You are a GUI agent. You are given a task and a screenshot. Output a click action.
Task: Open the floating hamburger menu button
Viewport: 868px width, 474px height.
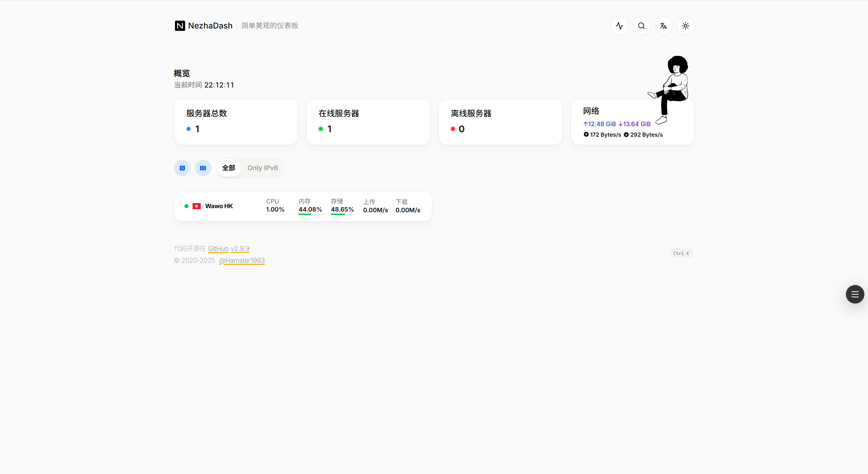pos(855,294)
